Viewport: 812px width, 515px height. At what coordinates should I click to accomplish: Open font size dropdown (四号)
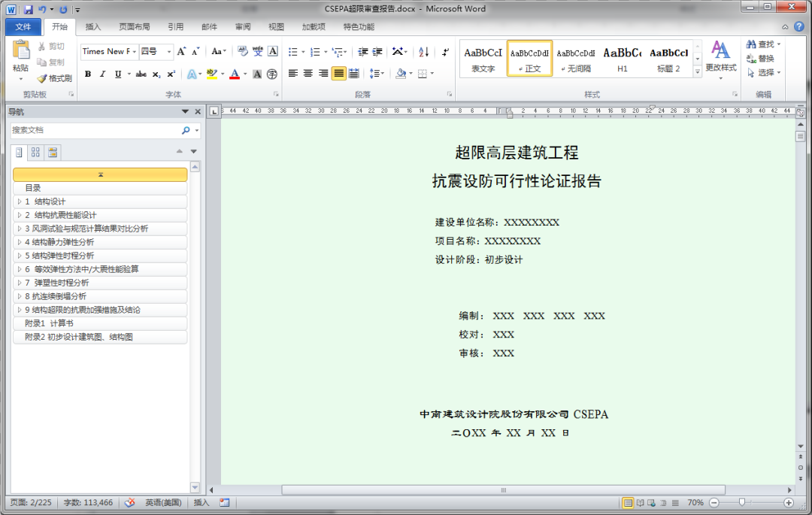(169, 51)
